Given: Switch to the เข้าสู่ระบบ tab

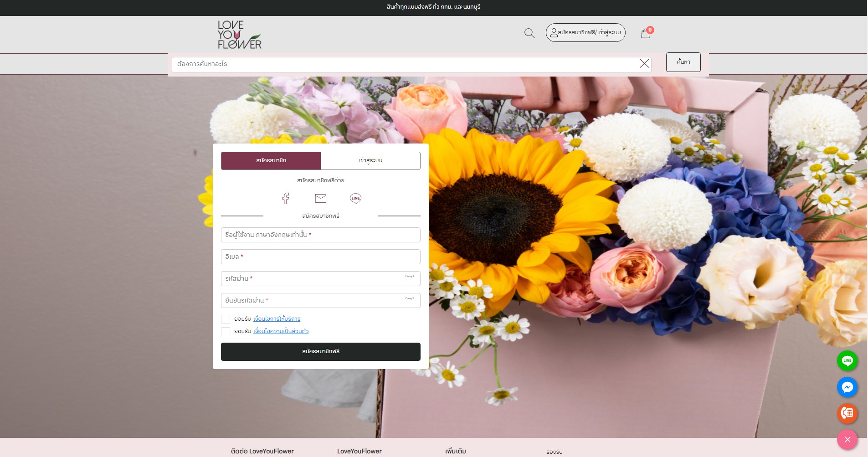Looking at the screenshot, I should [370, 160].
